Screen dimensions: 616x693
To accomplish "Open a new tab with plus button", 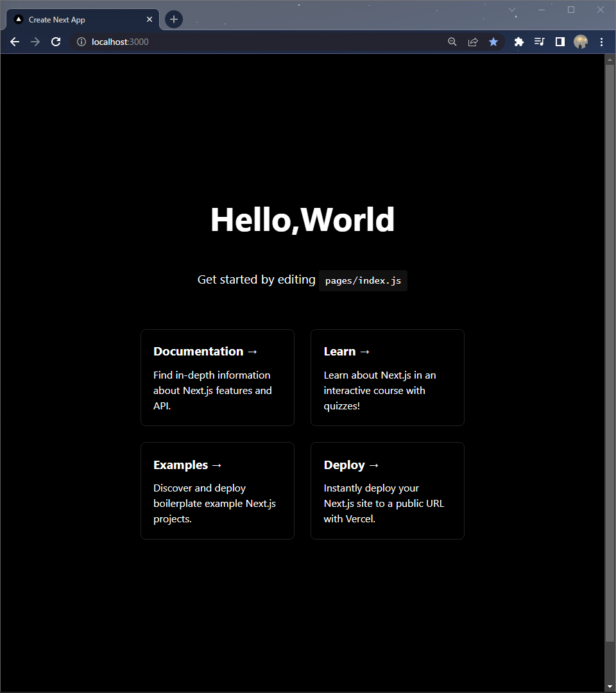I will pos(174,19).
